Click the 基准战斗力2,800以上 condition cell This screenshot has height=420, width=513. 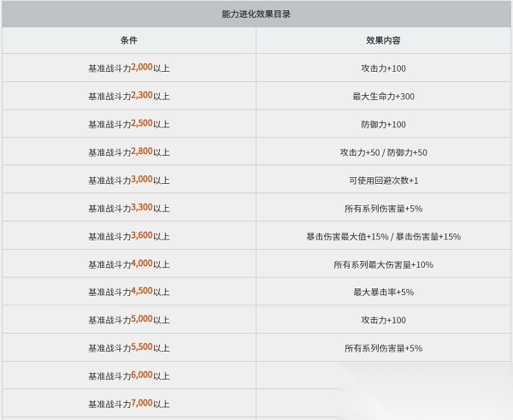(128, 152)
